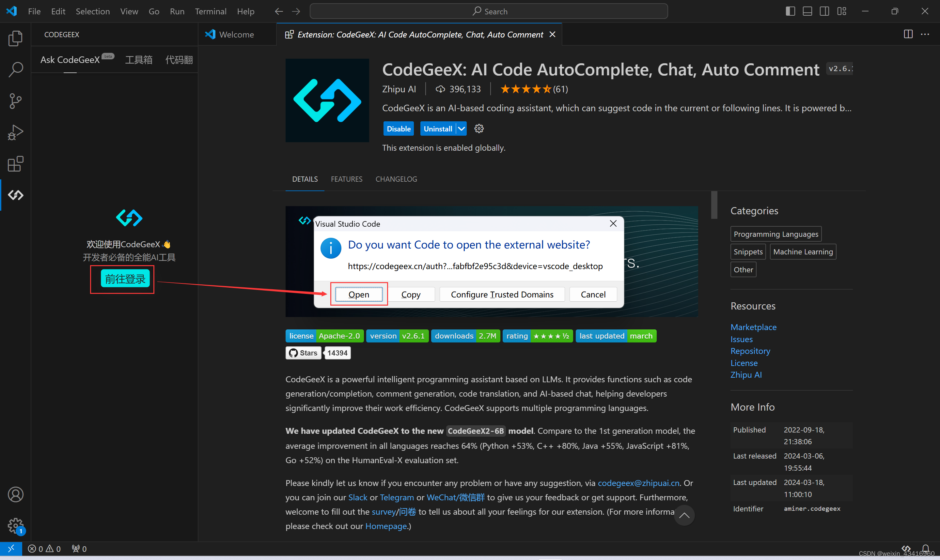
Task: Switch to the Welcome tab
Action: coord(237,34)
